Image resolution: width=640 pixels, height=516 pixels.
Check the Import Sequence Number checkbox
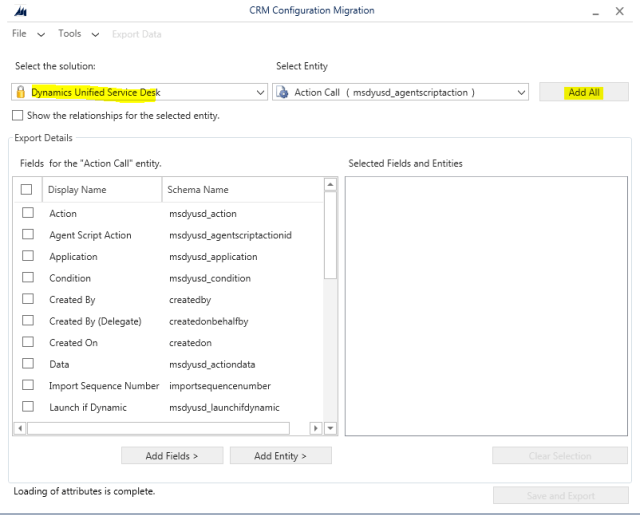pos(28,385)
